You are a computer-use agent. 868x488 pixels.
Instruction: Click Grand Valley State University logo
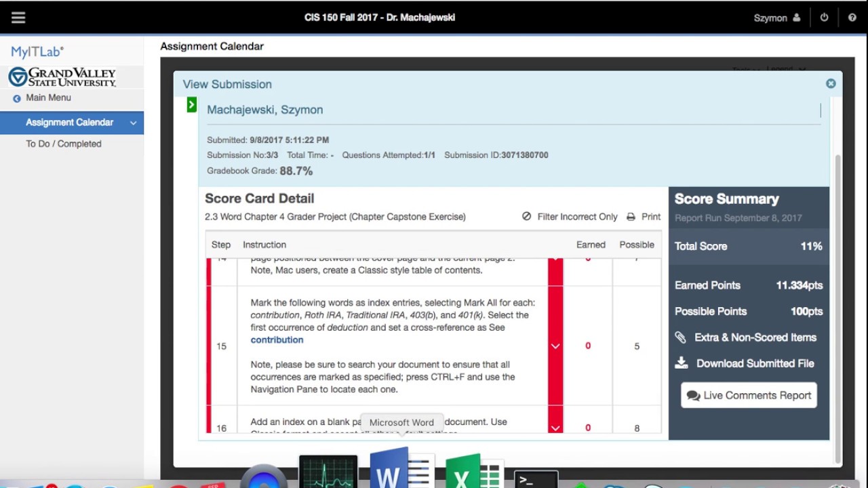pyautogui.click(x=62, y=77)
